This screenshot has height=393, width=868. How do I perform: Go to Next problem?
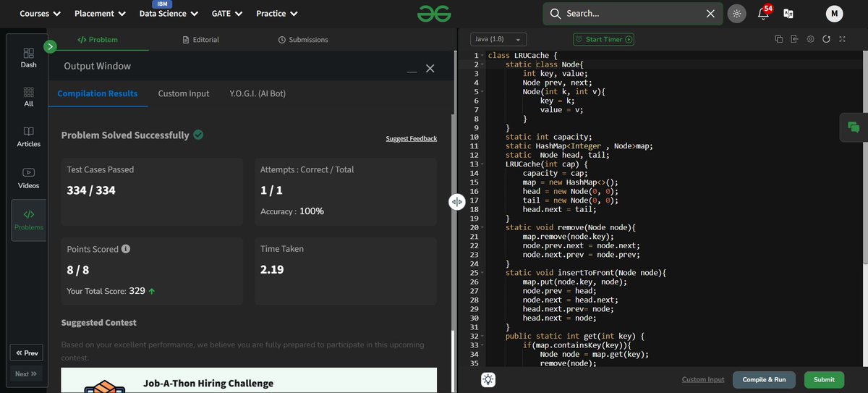pyautogui.click(x=26, y=373)
